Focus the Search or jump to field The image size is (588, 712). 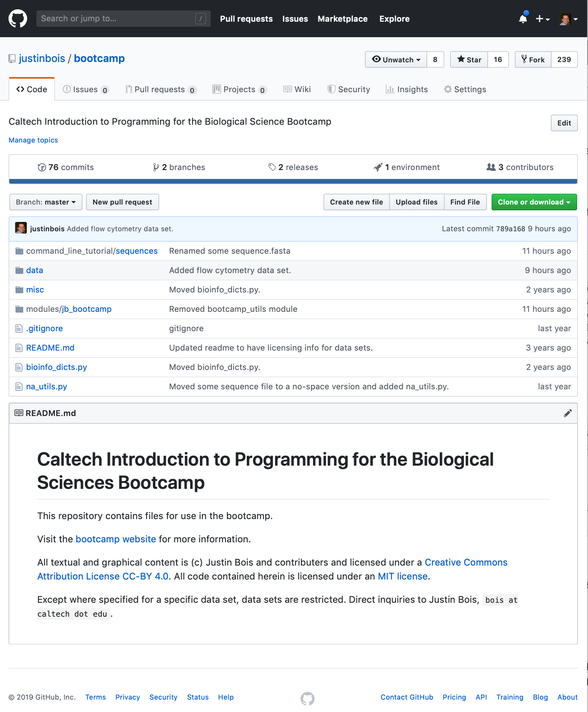(124, 19)
